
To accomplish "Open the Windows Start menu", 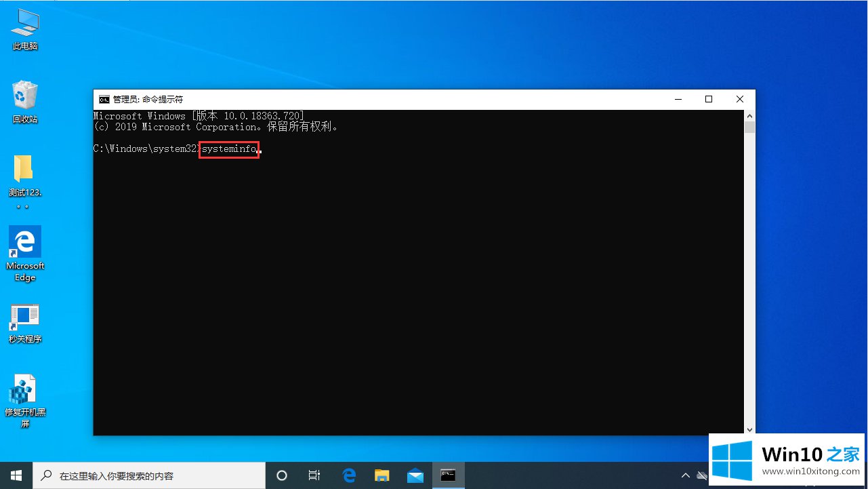I will (16, 475).
